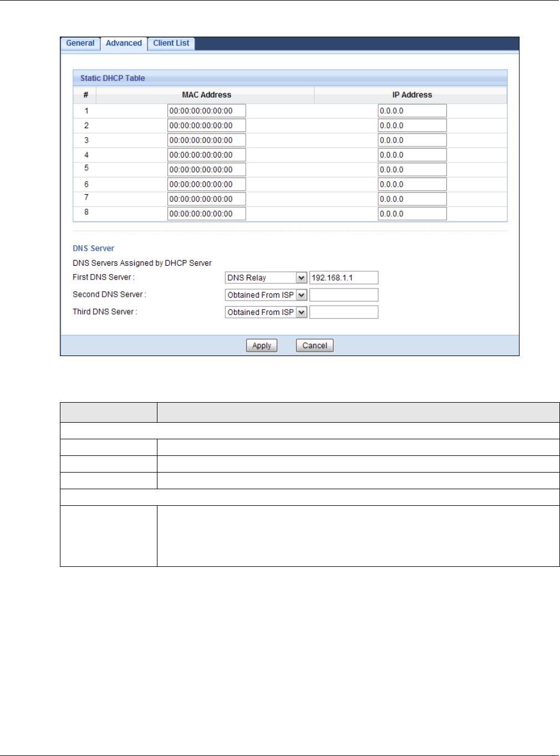Focus MAC Address field in row 1
560x756 pixels.
[207, 111]
